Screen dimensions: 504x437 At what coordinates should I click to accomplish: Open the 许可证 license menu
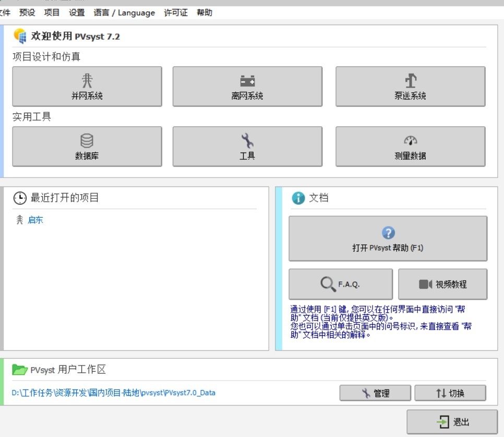(x=175, y=13)
